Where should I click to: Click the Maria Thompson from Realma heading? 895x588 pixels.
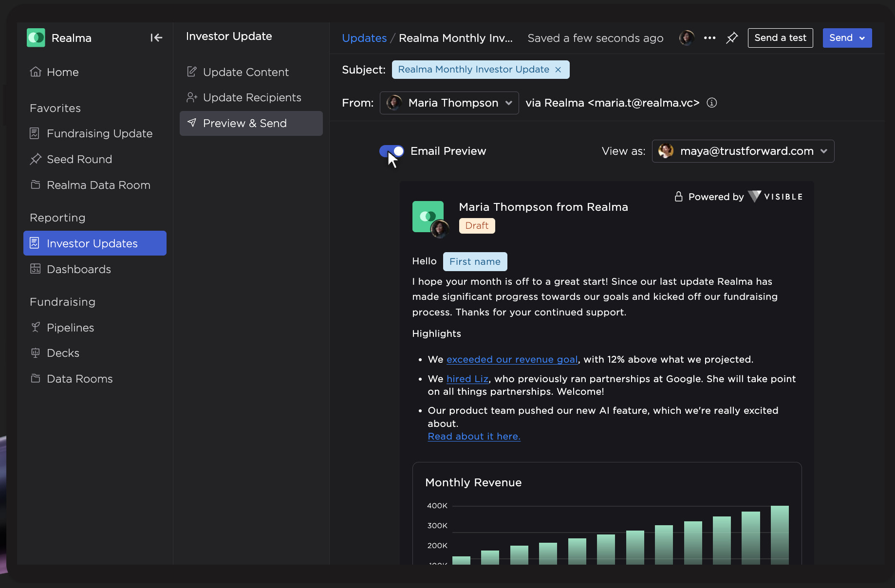(543, 207)
